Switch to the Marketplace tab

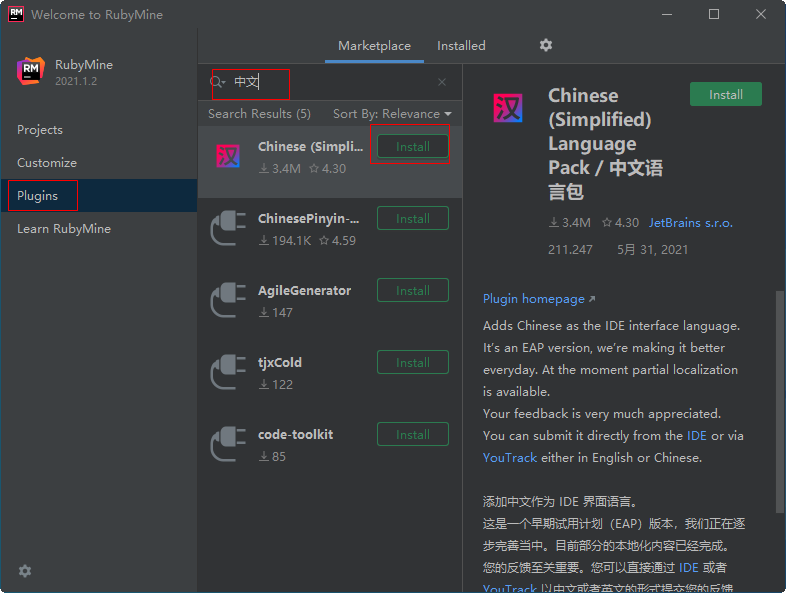(x=374, y=46)
